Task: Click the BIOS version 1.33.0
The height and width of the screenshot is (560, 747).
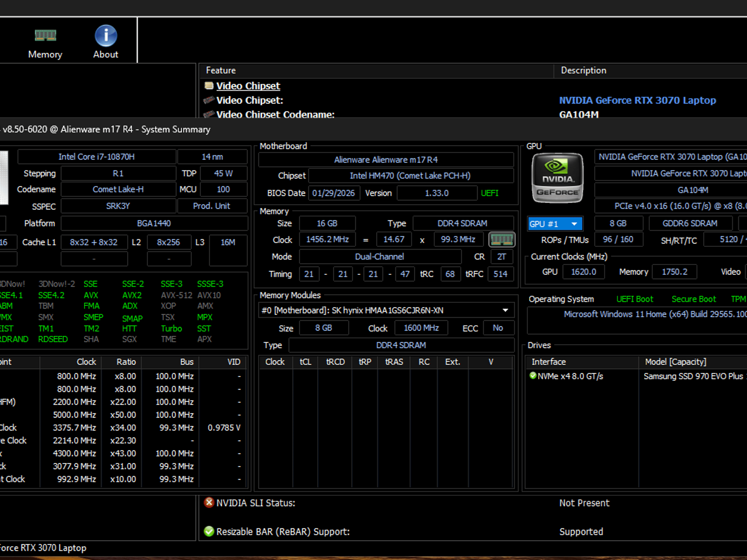Action: pos(437,193)
